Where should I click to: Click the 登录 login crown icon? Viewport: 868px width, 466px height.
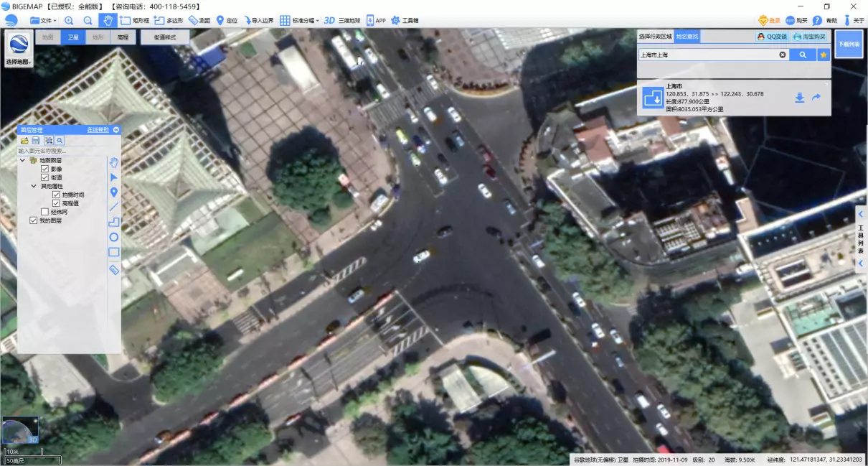tap(769, 21)
